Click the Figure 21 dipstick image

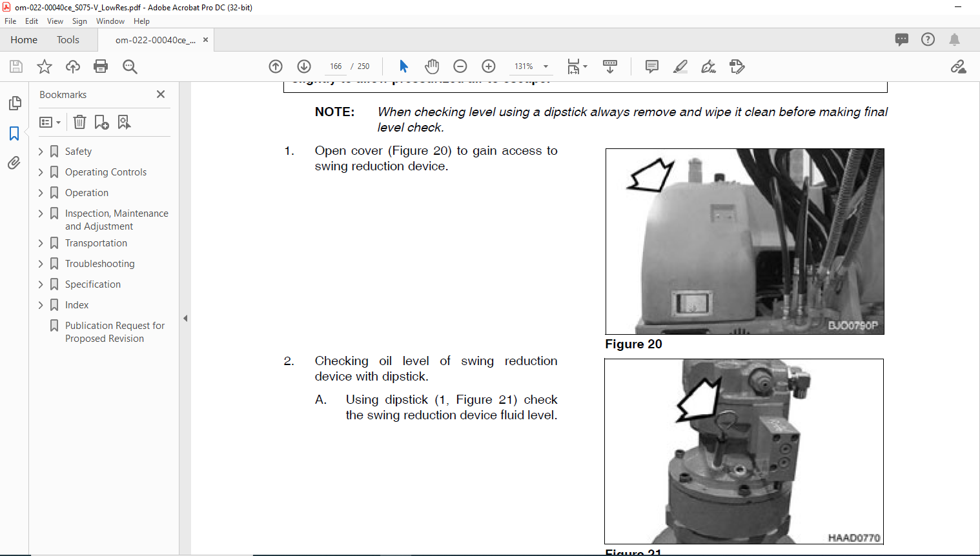[744, 452]
